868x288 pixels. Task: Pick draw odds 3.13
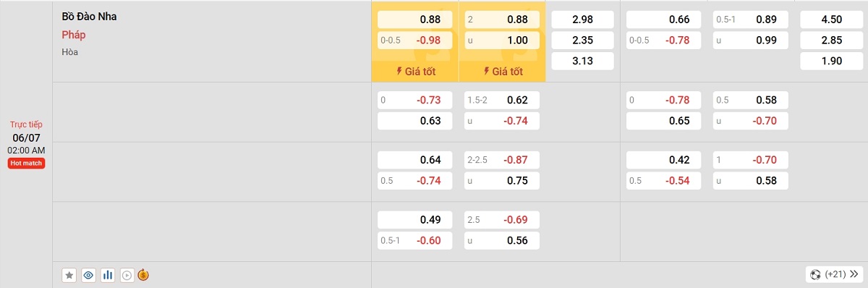(582, 61)
